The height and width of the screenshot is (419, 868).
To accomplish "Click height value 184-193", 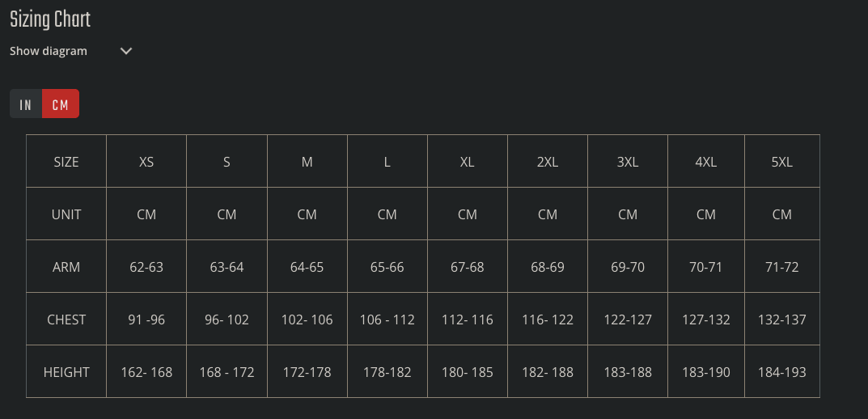I will (x=781, y=372).
